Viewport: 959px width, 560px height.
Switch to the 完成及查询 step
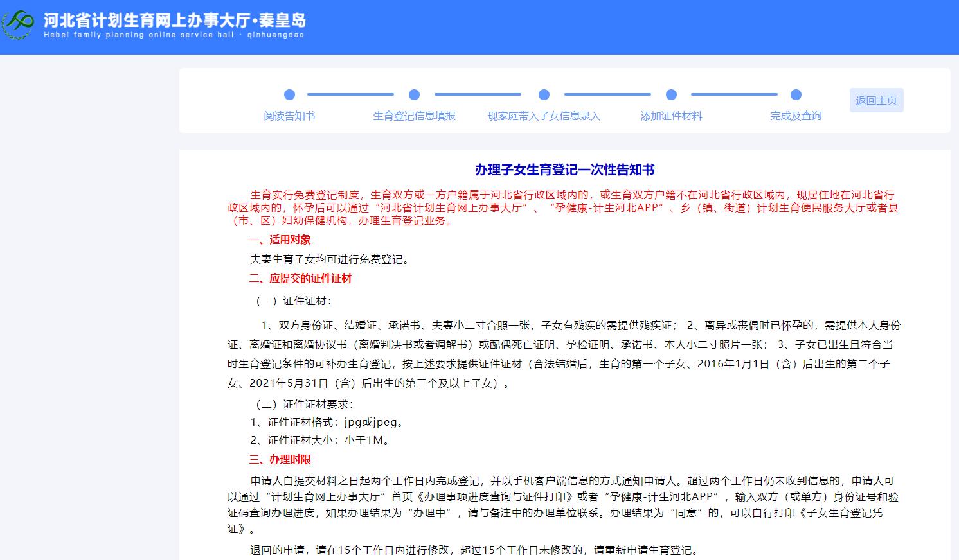(796, 116)
